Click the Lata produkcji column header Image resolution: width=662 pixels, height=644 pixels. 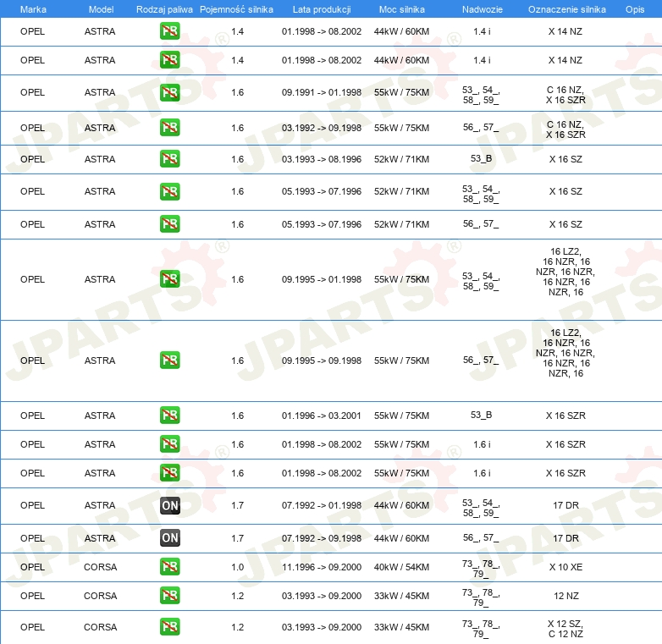322,9
